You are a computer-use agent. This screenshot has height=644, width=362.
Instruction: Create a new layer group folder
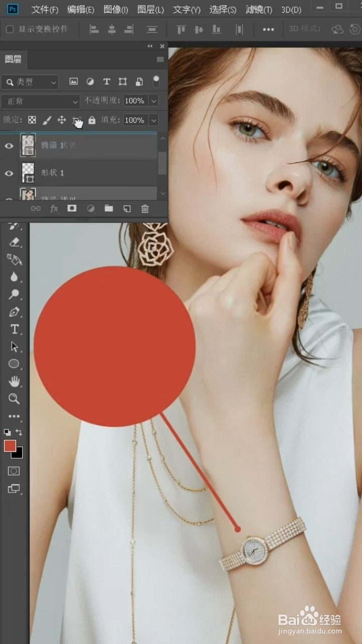[x=109, y=208]
